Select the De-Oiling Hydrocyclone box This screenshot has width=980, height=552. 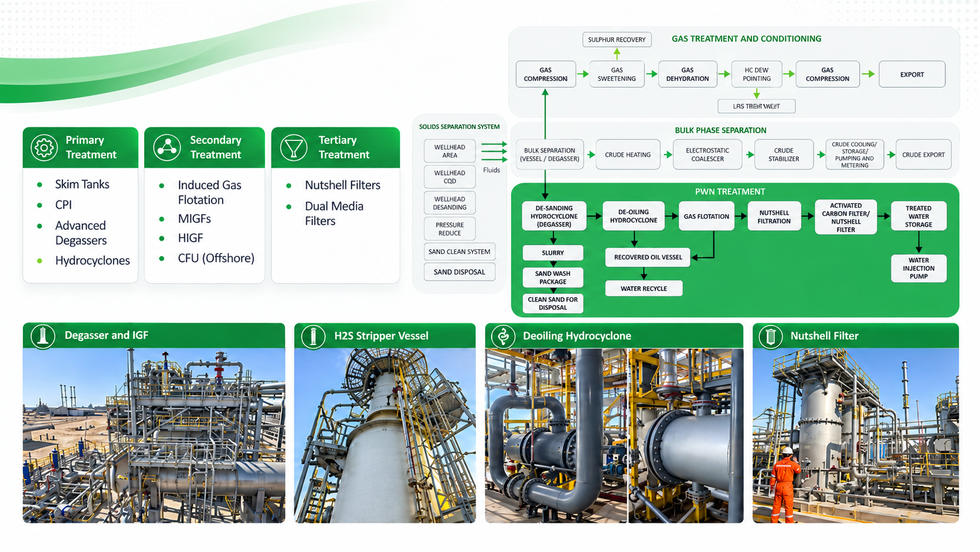[634, 216]
